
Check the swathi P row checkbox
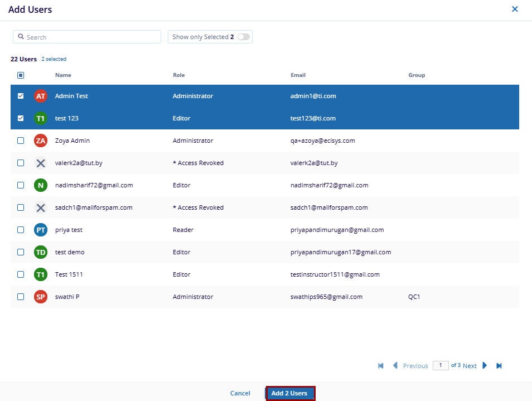pyautogui.click(x=21, y=297)
